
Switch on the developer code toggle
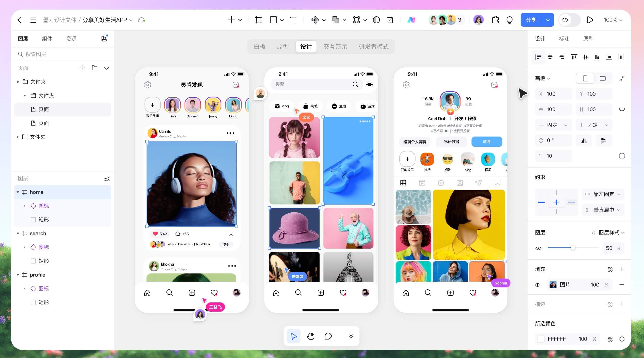click(569, 20)
